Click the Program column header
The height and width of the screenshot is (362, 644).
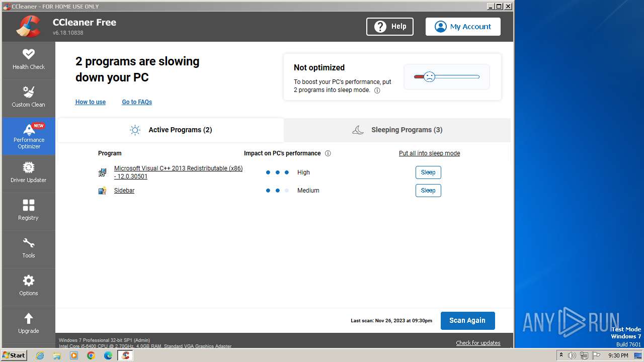[110, 153]
